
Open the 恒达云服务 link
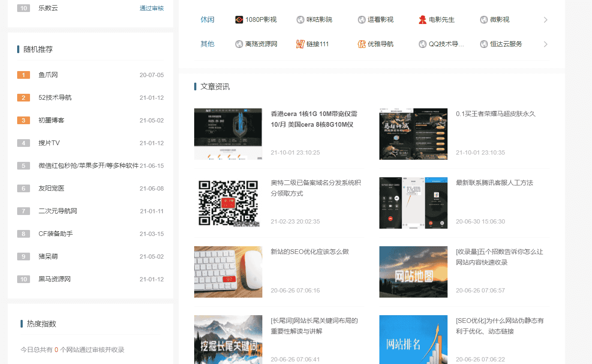(506, 44)
